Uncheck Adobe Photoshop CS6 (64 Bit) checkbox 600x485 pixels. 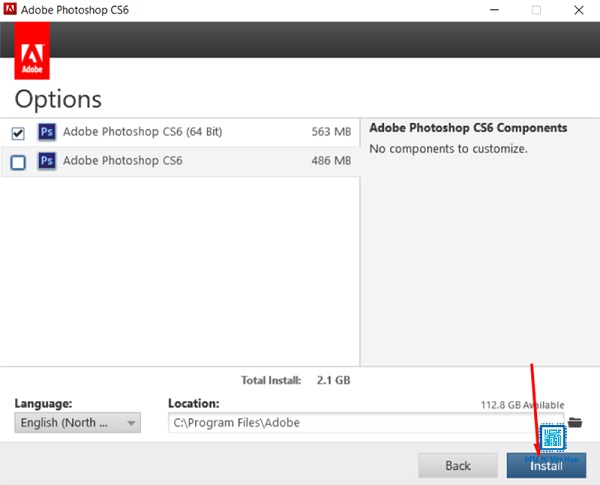[18, 133]
